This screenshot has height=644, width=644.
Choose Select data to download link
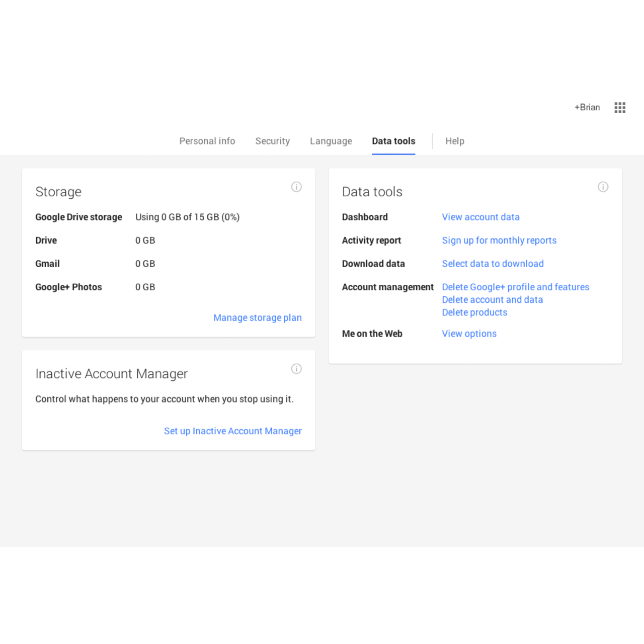pyautogui.click(x=493, y=264)
